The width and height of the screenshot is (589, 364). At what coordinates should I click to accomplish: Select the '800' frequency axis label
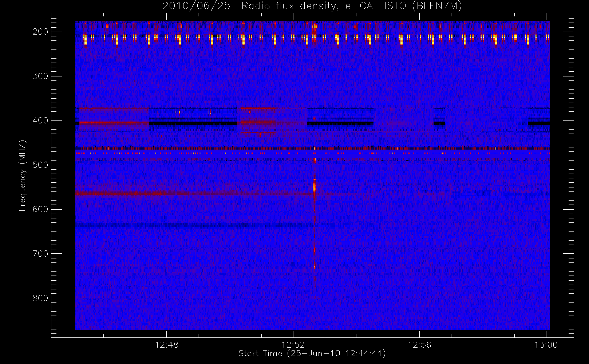(40, 298)
